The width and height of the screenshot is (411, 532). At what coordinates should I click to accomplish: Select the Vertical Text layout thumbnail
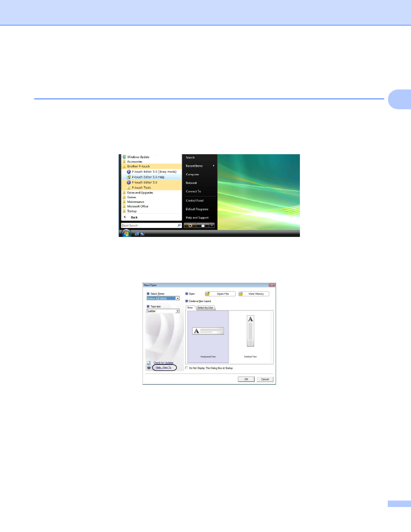point(250,336)
